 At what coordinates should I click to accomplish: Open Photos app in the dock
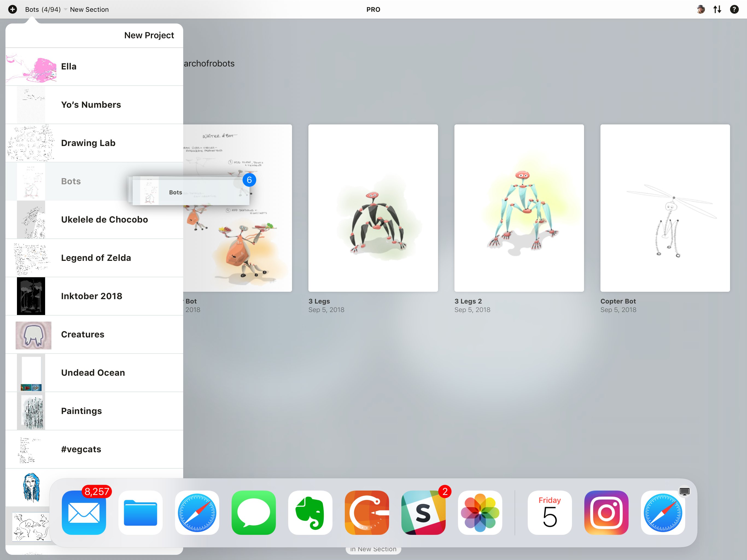point(480,512)
